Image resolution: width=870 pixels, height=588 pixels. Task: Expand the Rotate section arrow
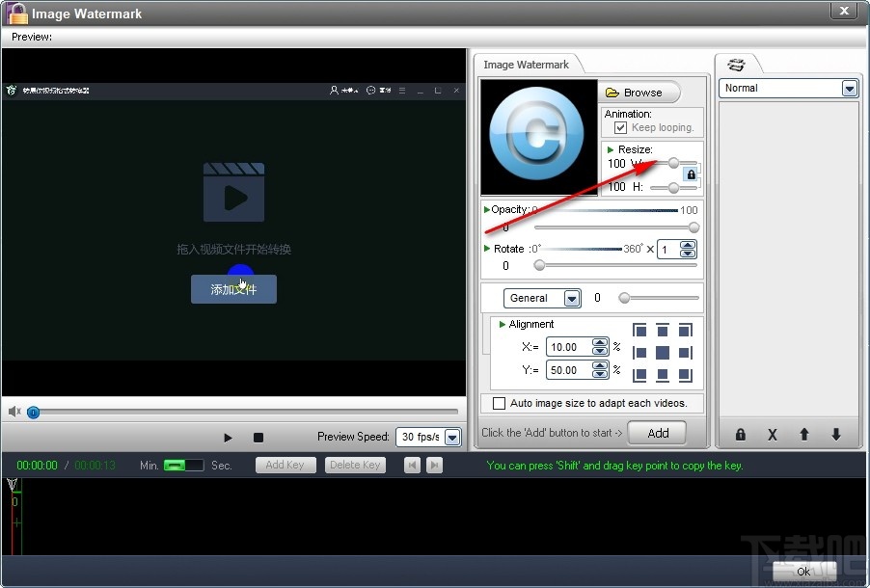(487, 249)
